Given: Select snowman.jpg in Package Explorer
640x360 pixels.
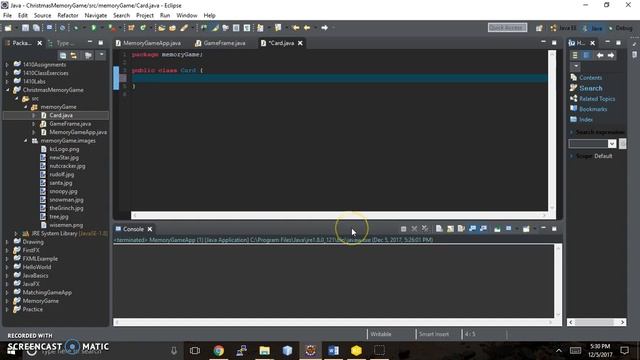Looking at the screenshot, I should [66, 200].
